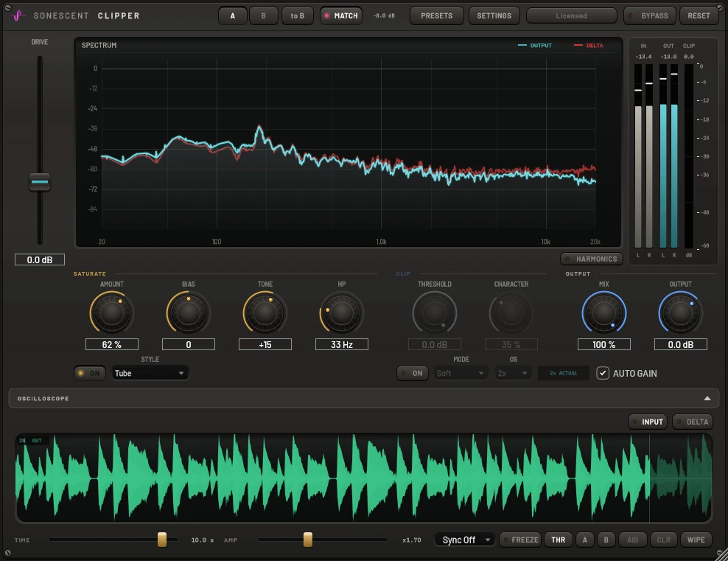Toggle BYPASS on the plugin
728x561 pixels.
click(648, 15)
